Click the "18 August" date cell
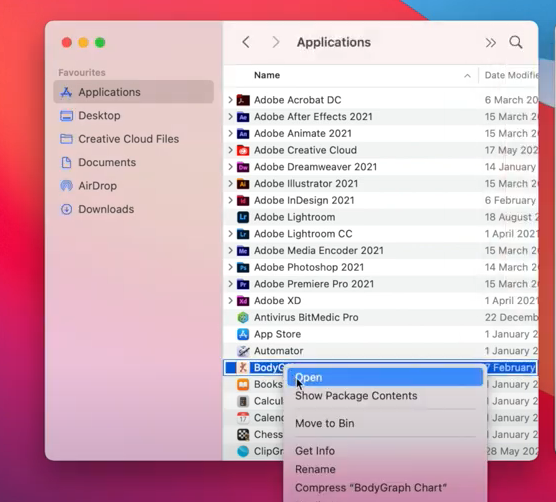Image resolution: width=556 pixels, height=502 pixels. [x=511, y=217]
